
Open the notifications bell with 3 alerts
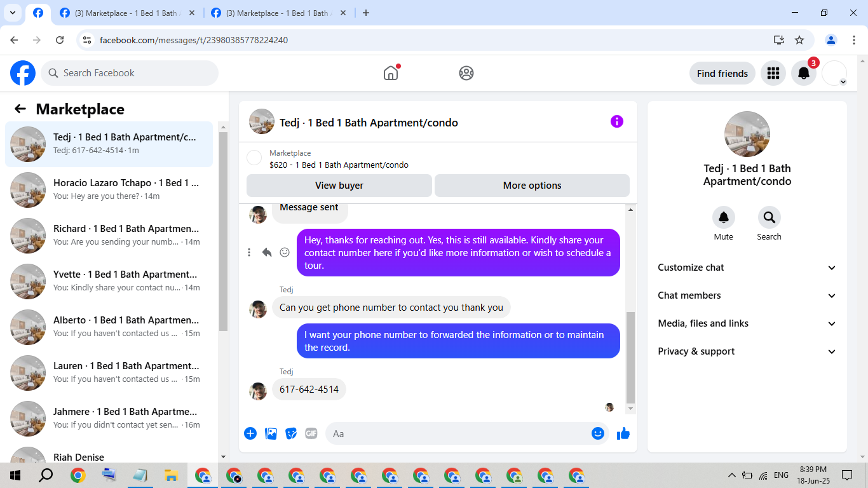pos(804,73)
